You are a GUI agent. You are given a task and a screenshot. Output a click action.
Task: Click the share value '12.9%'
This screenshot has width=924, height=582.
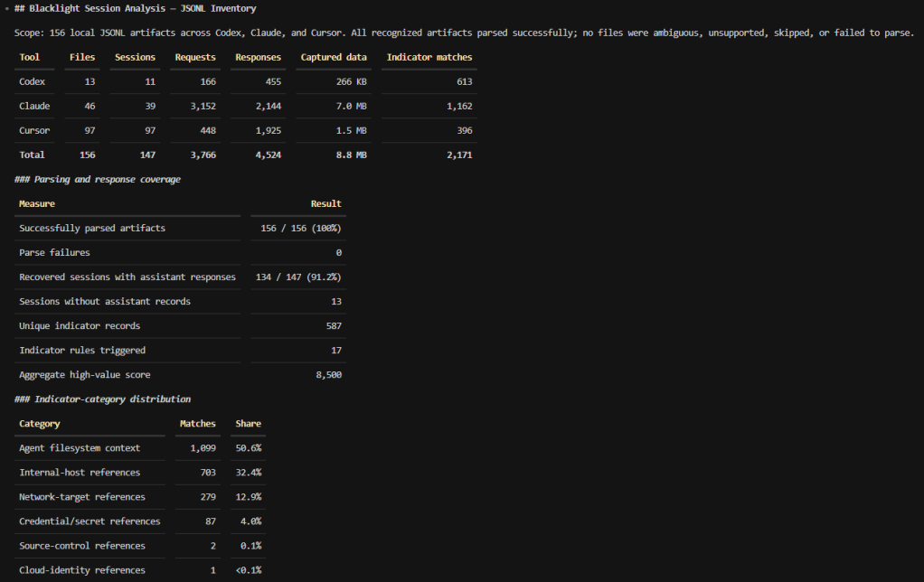click(x=248, y=497)
